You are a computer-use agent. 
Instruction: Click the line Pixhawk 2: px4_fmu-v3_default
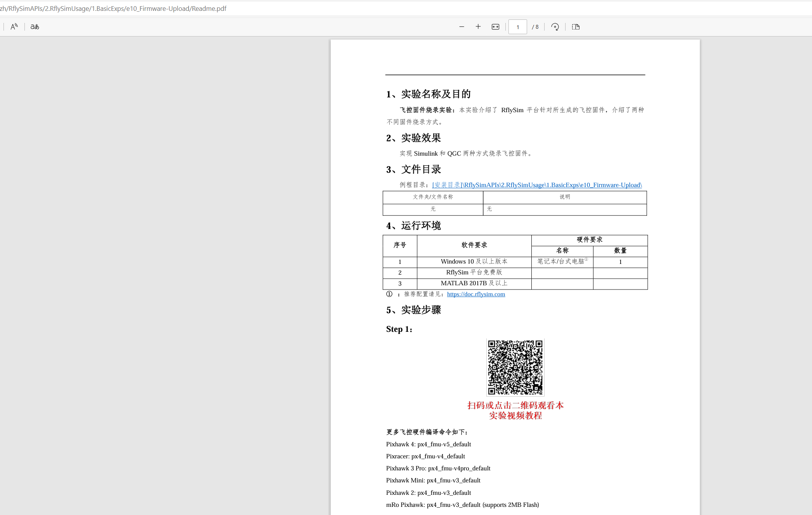(429, 493)
